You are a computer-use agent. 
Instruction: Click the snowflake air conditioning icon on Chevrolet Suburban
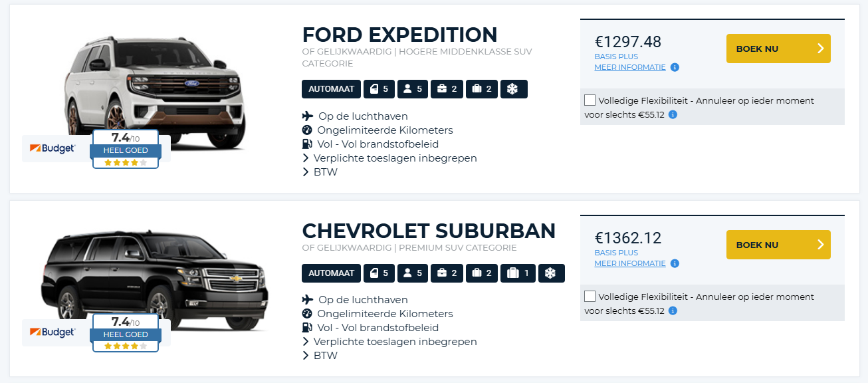550,273
